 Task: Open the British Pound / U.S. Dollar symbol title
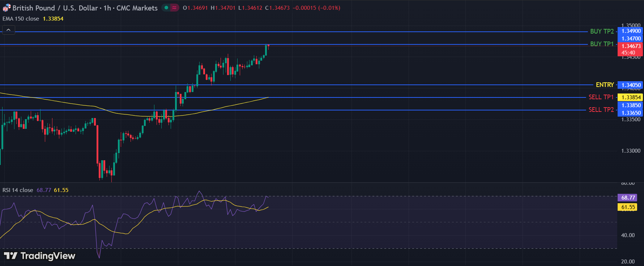[x=85, y=8]
